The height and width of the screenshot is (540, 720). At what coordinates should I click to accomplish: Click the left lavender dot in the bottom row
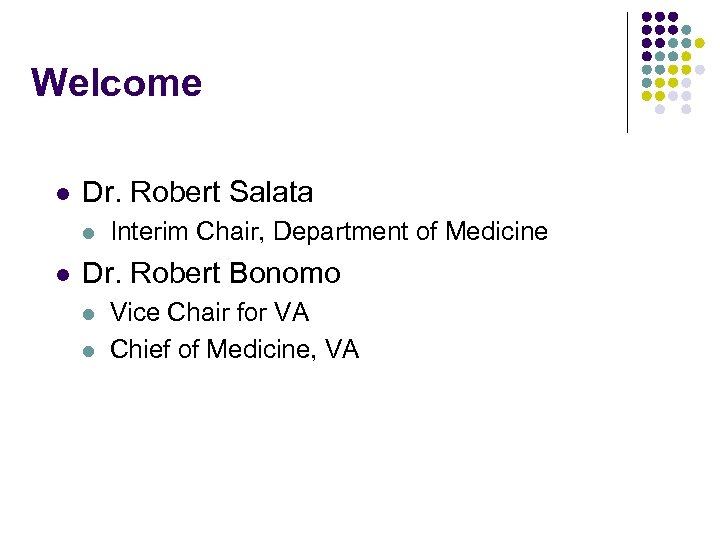click(x=660, y=109)
